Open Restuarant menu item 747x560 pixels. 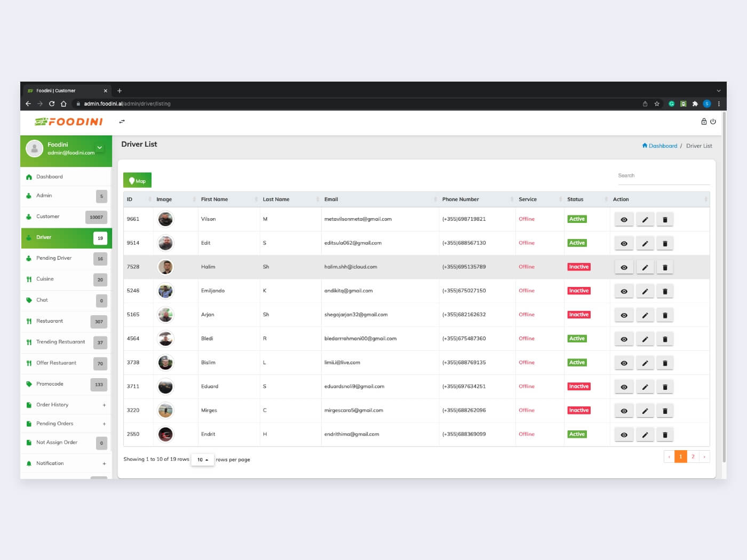coord(66,321)
